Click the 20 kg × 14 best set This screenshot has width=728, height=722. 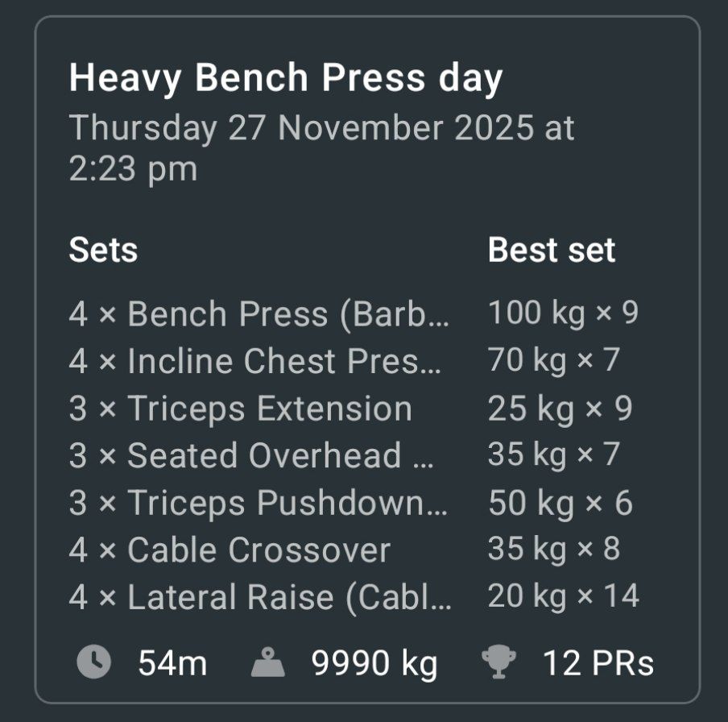point(564,596)
